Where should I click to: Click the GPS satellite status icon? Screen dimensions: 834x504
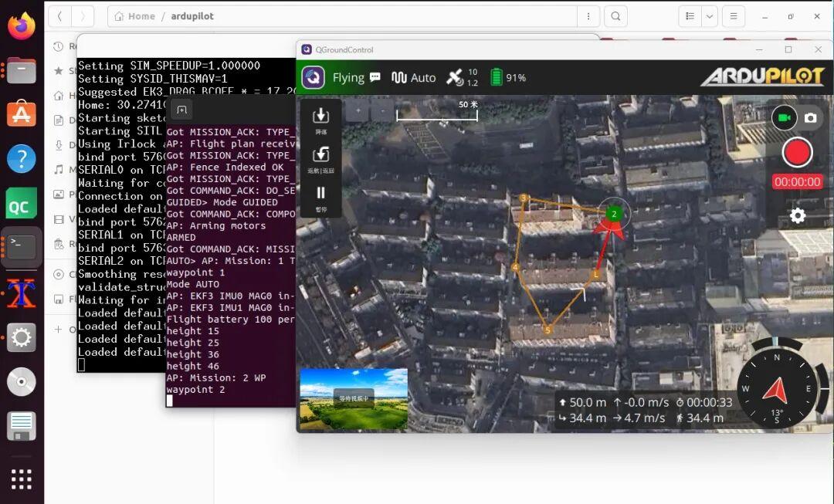(455, 78)
